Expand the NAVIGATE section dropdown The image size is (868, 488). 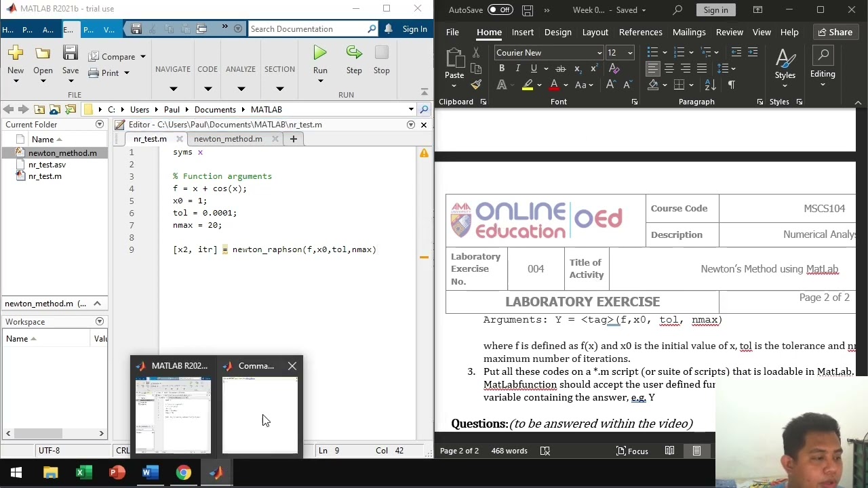(x=173, y=88)
